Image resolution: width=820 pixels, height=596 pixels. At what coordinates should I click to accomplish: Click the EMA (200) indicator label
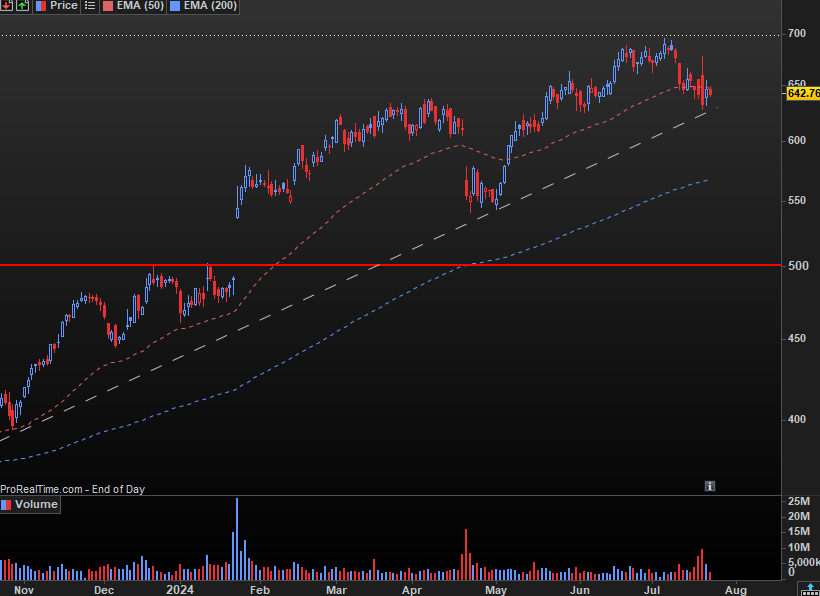(210, 6)
